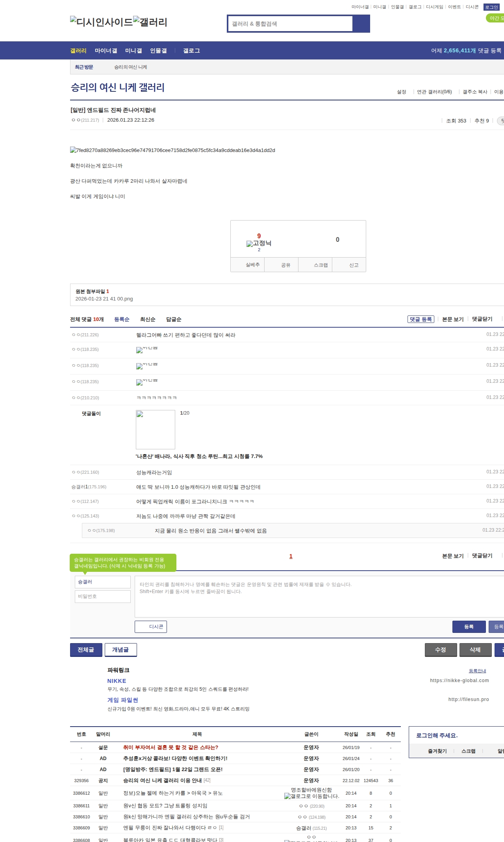Image resolution: width=504 pixels, height=842 pixels.
Task: Switch to the 개념글 tab
Action: 120,649
